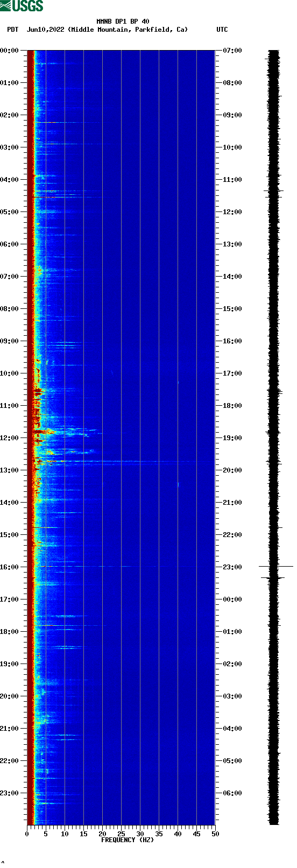Click the 50 Hz frequency tick label
Image resolution: width=297 pixels, height=868 pixels.
[215, 834]
